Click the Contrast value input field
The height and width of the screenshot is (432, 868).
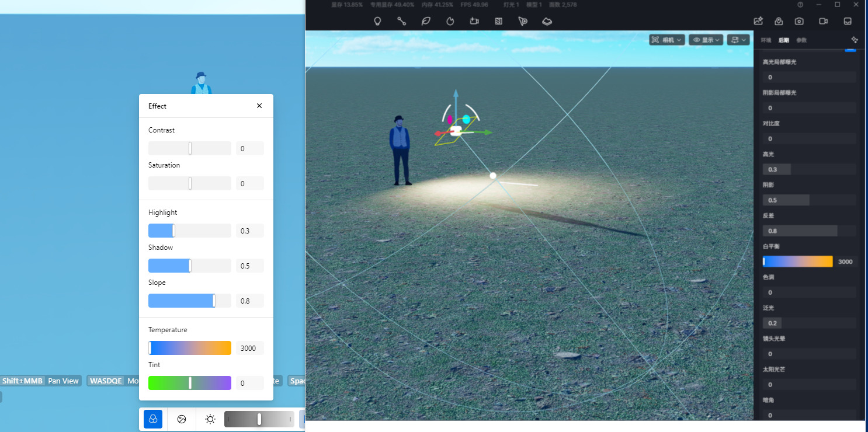click(x=250, y=149)
